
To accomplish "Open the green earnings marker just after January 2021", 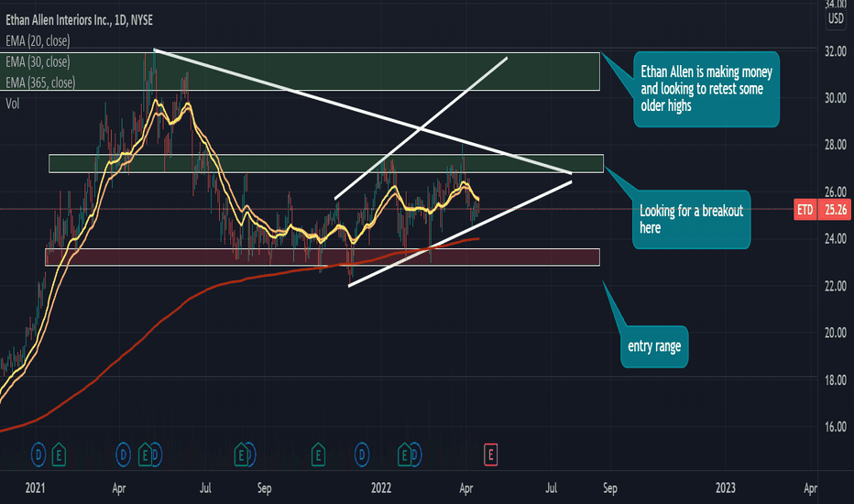I will click(59, 455).
